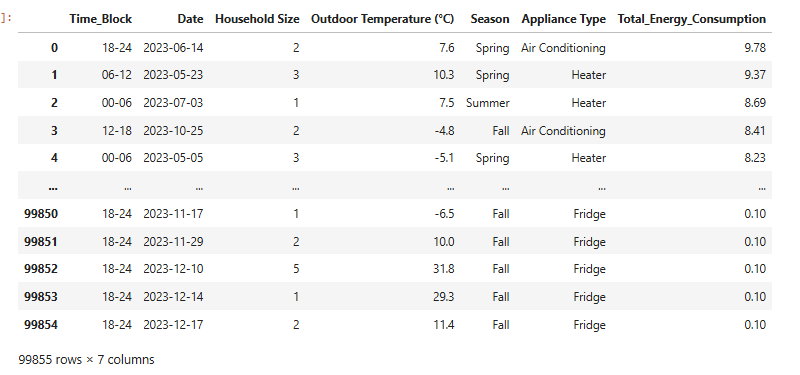The image size is (800, 375).
Task: Select row index 0
Action: click(54, 48)
